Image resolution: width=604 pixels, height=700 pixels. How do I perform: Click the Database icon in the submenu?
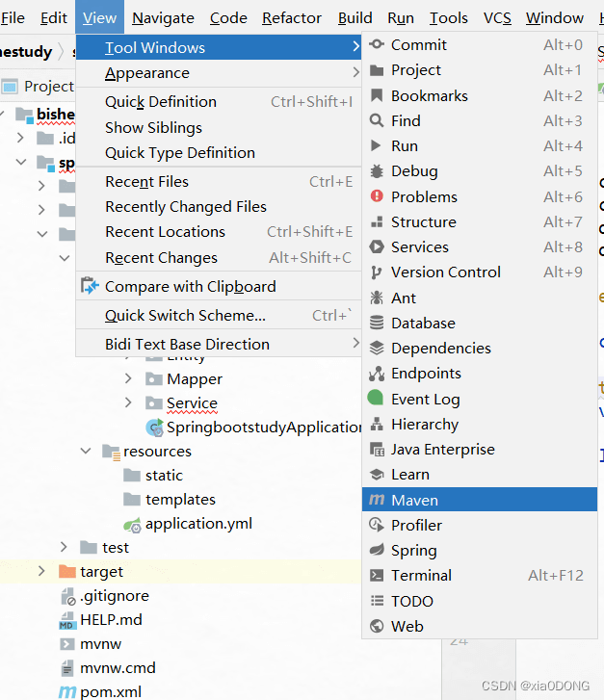coord(376,324)
